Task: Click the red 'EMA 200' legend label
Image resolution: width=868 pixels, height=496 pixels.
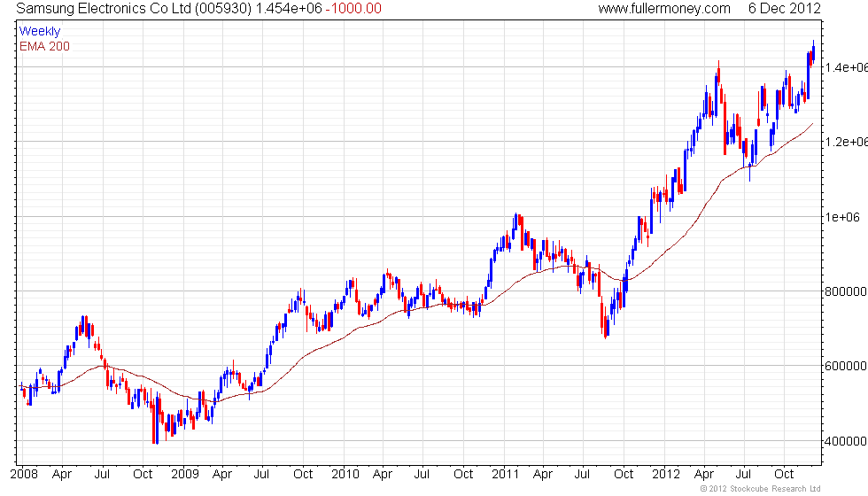Action: tap(44, 46)
